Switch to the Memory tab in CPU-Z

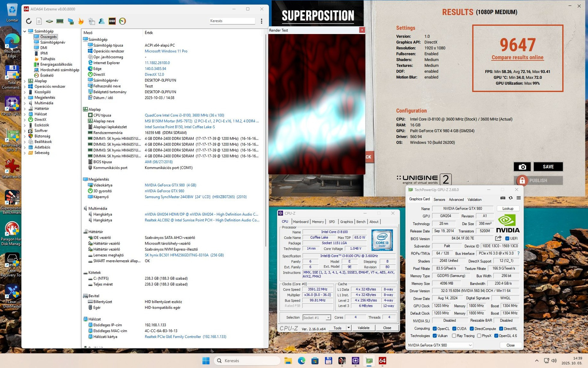click(x=318, y=222)
